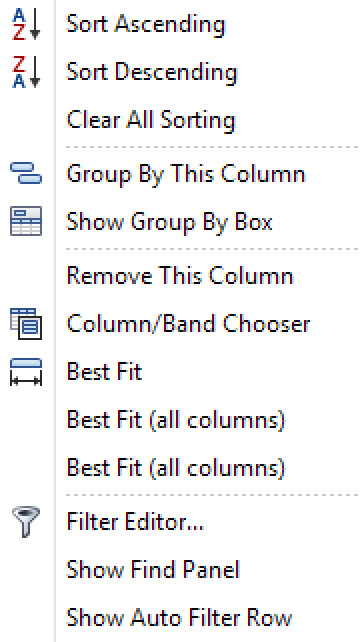
Task: Choose the upper Best Fit (all columns) entry
Action: 176,420
